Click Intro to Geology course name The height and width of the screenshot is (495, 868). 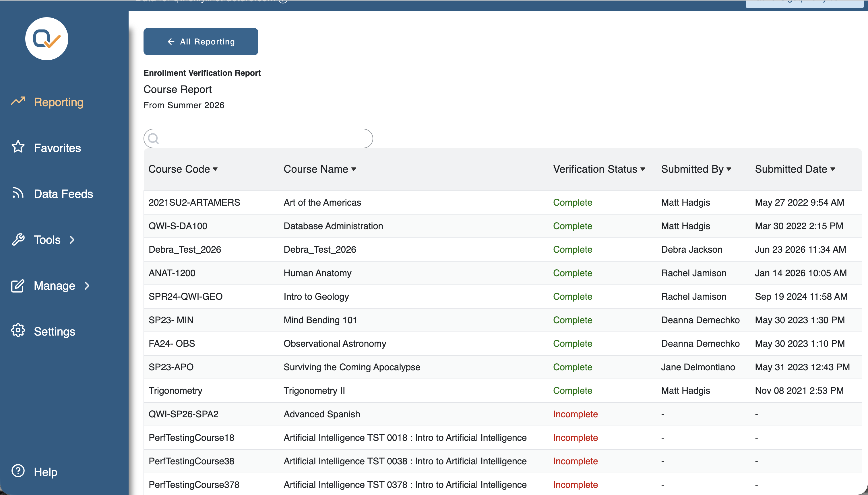point(316,296)
